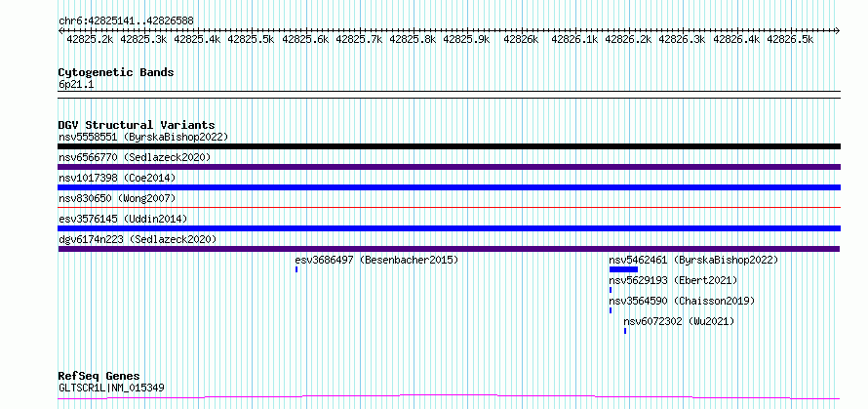Image resolution: width=868 pixels, height=409 pixels.
Task: Click the Cytogenetic Bands track title
Action: pyautogui.click(x=116, y=72)
